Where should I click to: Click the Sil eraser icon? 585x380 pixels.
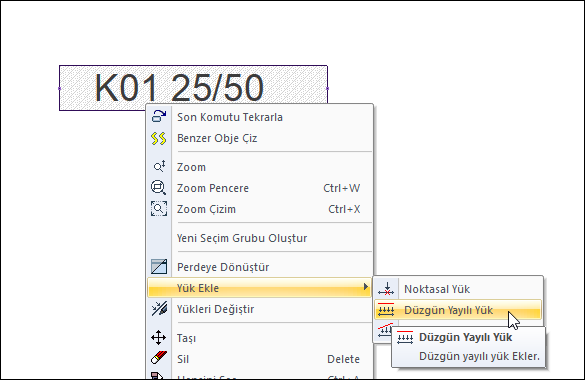pos(159,358)
